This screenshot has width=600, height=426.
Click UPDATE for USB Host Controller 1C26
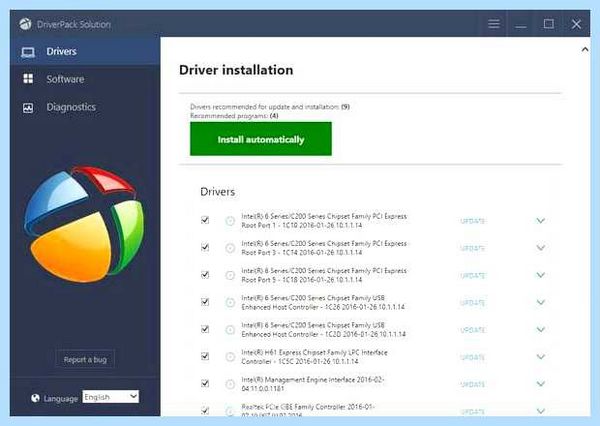pos(473,303)
